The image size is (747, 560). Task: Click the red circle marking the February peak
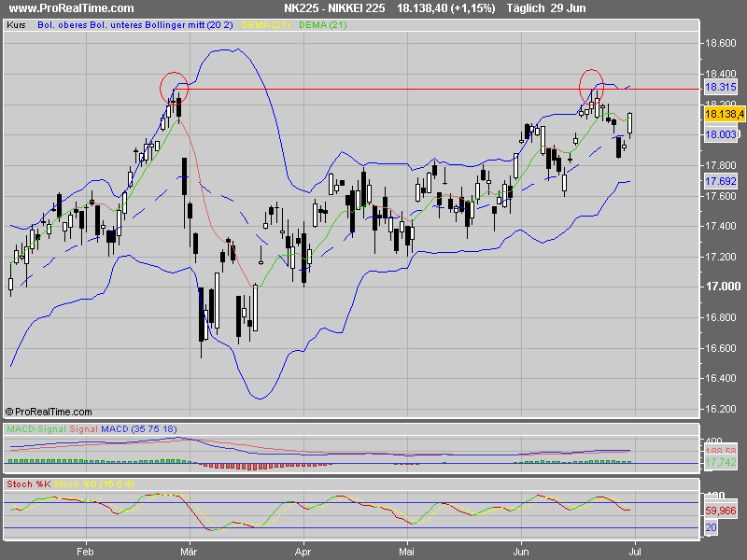174,87
